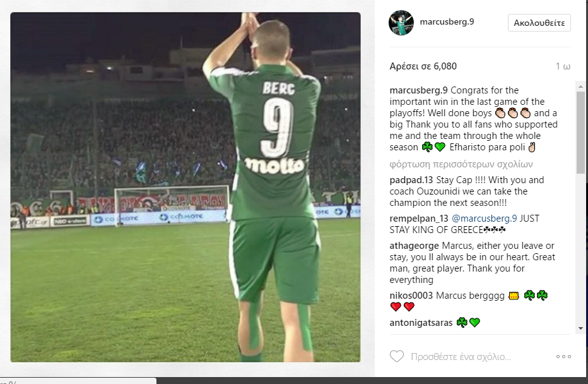Load more comments via φόρτωση περισσότερων σχολίων

click(x=461, y=164)
